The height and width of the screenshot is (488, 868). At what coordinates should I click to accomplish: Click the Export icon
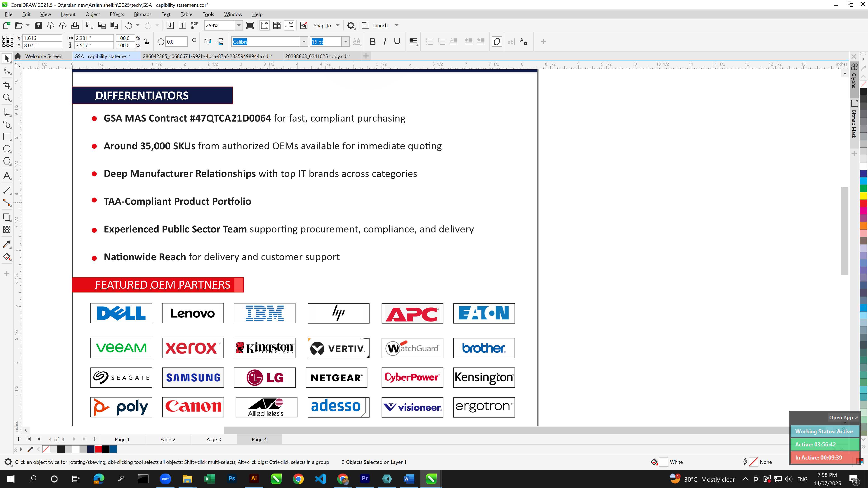(182, 25)
